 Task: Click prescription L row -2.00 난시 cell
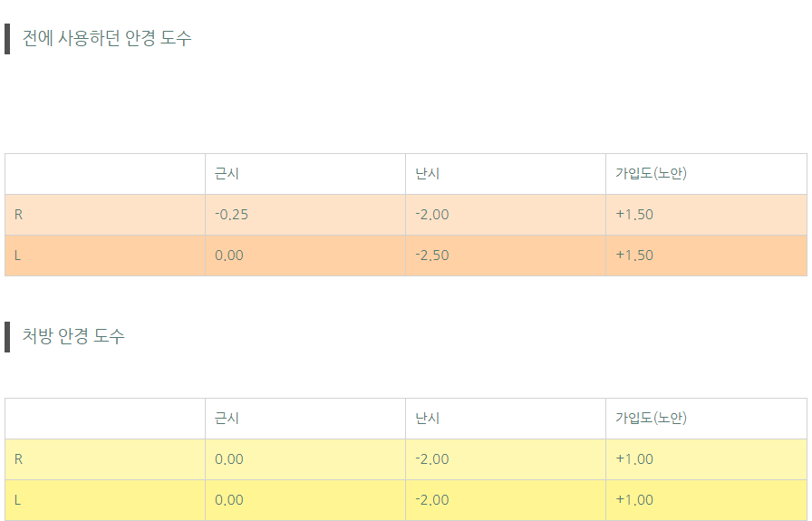[x=432, y=500]
